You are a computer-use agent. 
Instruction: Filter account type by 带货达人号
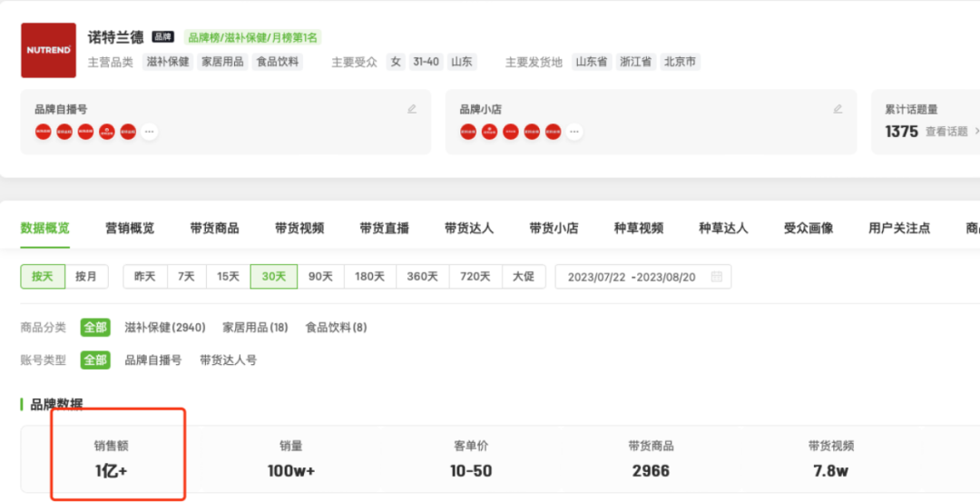click(228, 360)
